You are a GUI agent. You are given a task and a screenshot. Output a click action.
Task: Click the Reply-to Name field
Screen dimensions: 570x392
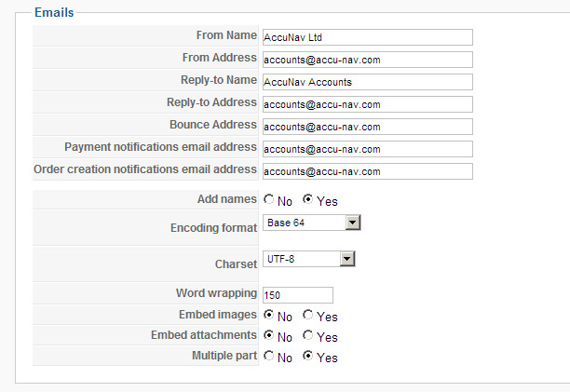[368, 82]
